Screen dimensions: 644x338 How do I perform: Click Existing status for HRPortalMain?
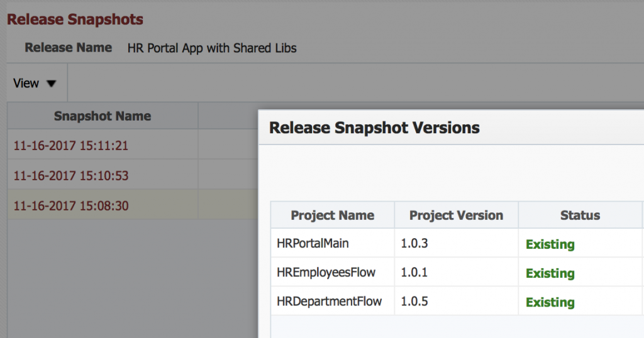click(550, 244)
